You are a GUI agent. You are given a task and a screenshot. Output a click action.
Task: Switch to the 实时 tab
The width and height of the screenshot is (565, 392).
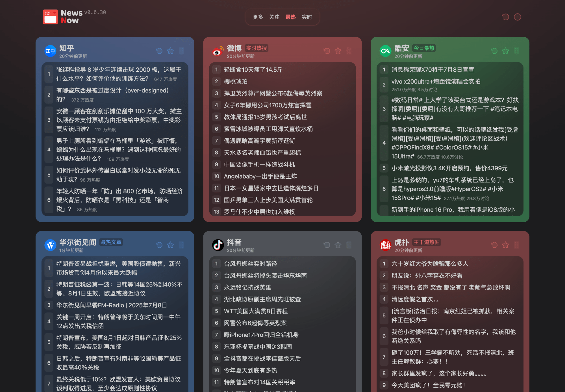(307, 17)
